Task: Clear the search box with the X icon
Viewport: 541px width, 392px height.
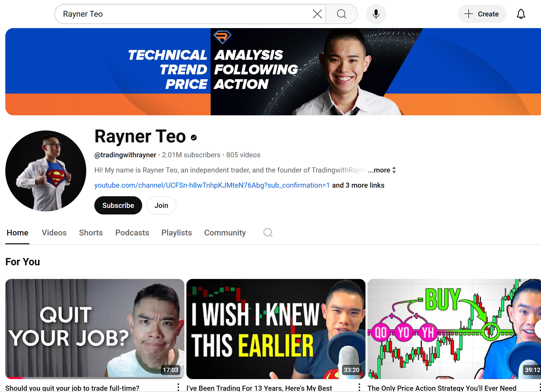Action: click(x=317, y=14)
